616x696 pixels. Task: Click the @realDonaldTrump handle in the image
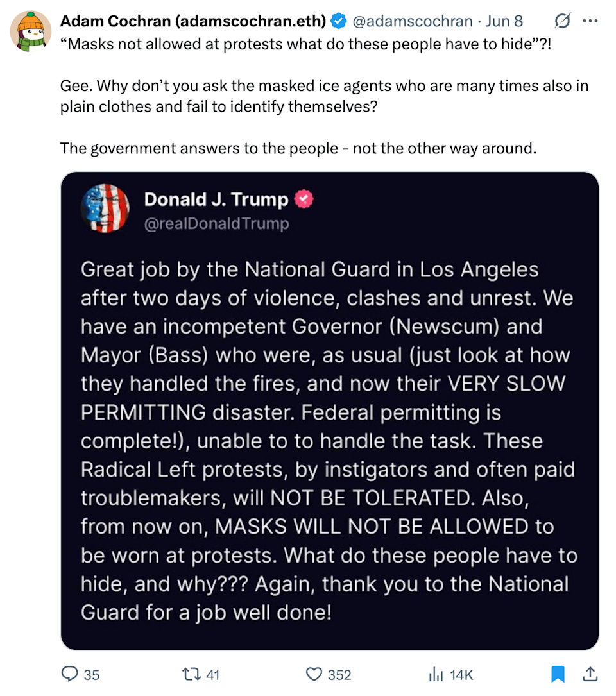pyautogui.click(x=217, y=223)
